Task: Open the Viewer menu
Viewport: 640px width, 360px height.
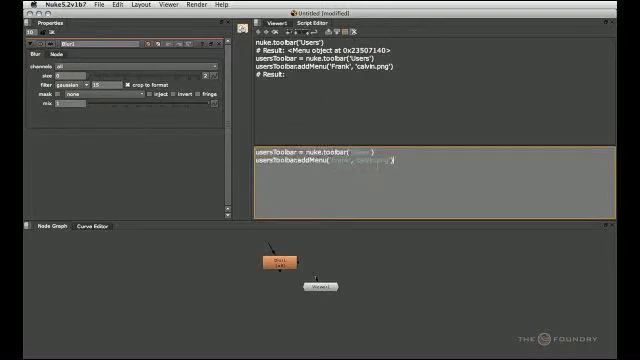Action: (169, 4)
